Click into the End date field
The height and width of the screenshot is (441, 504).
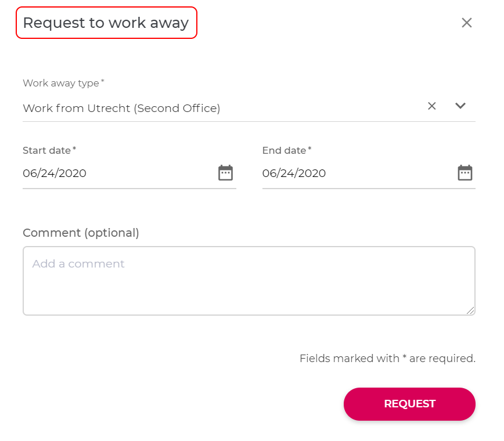(369, 173)
